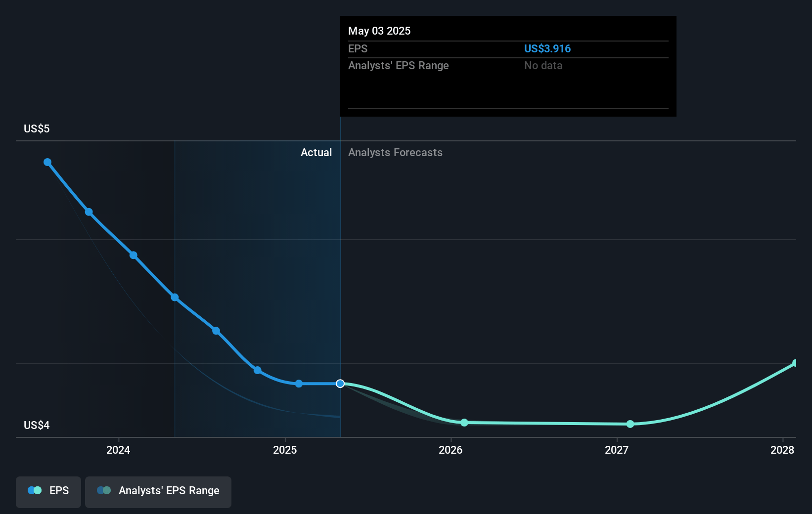The image size is (812, 514).
Task: Click the 2026 axis label
Action: click(451, 450)
